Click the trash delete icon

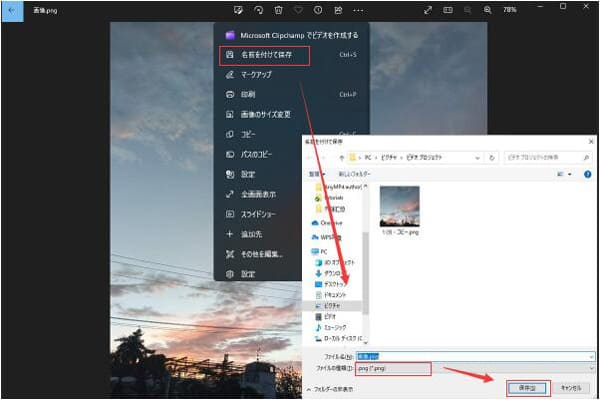[x=278, y=9]
